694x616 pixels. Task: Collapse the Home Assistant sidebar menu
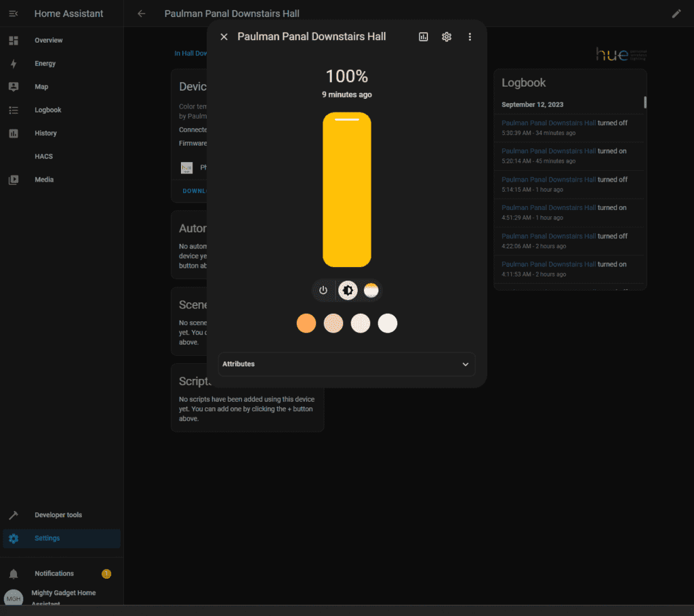point(14,14)
